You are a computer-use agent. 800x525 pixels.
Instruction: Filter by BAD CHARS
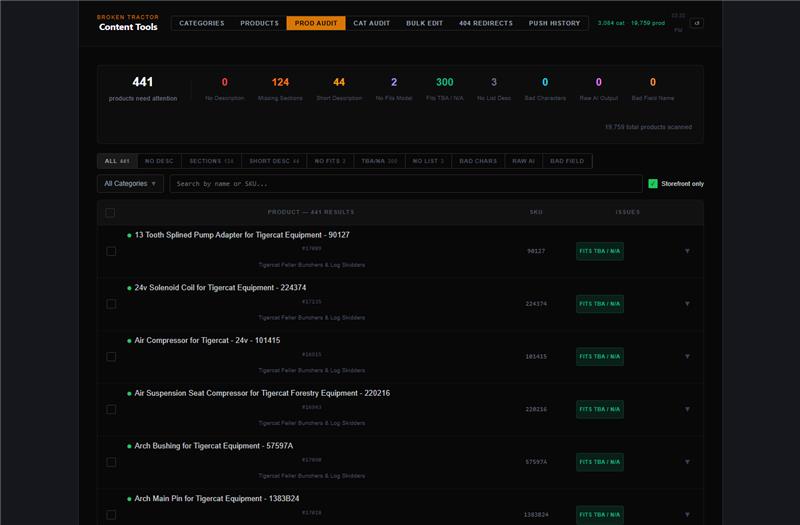(478, 161)
